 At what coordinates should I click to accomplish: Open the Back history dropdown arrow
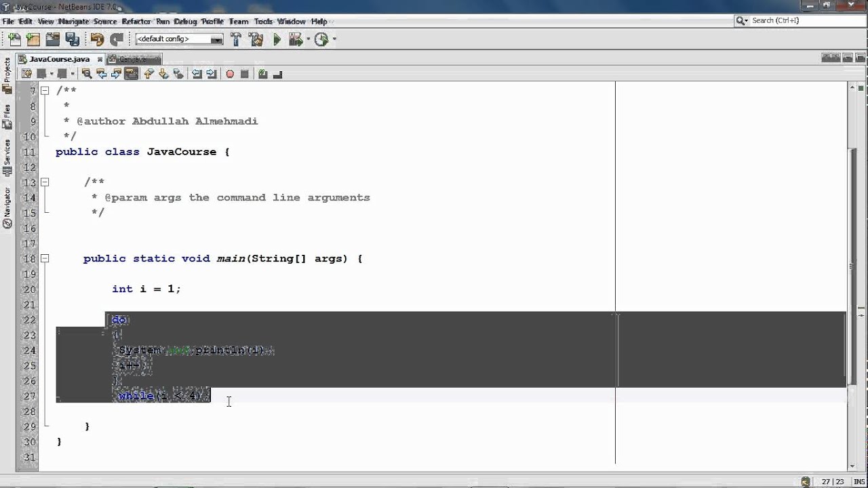pyautogui.click(x=52, y=73)
